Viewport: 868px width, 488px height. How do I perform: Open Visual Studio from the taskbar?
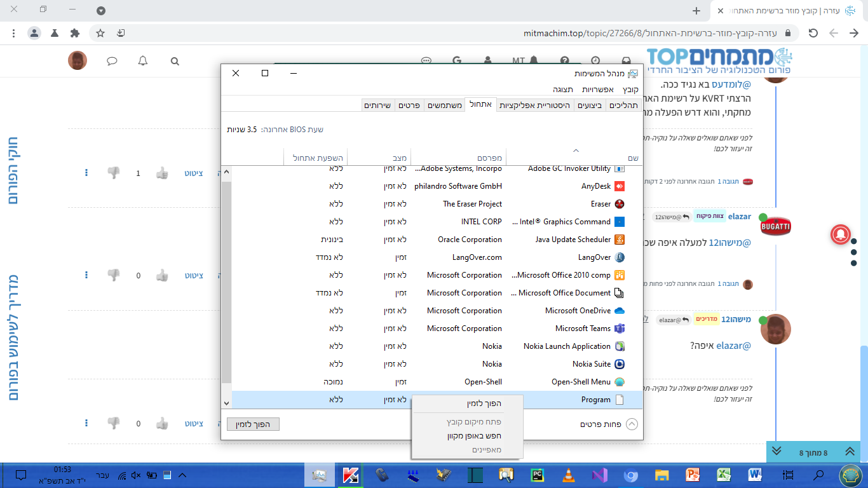(599, 475)
